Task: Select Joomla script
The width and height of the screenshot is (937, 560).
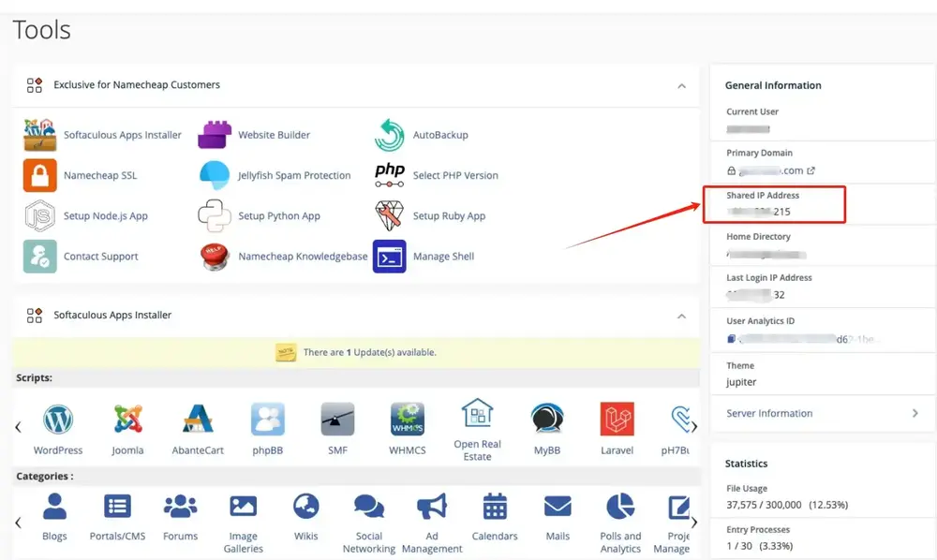Action: click(x=127, y=429)
